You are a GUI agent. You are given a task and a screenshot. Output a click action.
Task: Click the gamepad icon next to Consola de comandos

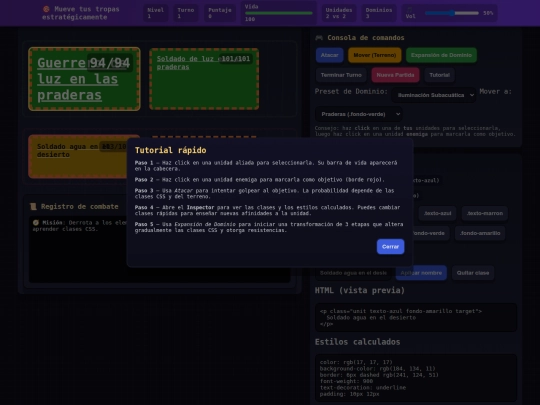point(319,38)
